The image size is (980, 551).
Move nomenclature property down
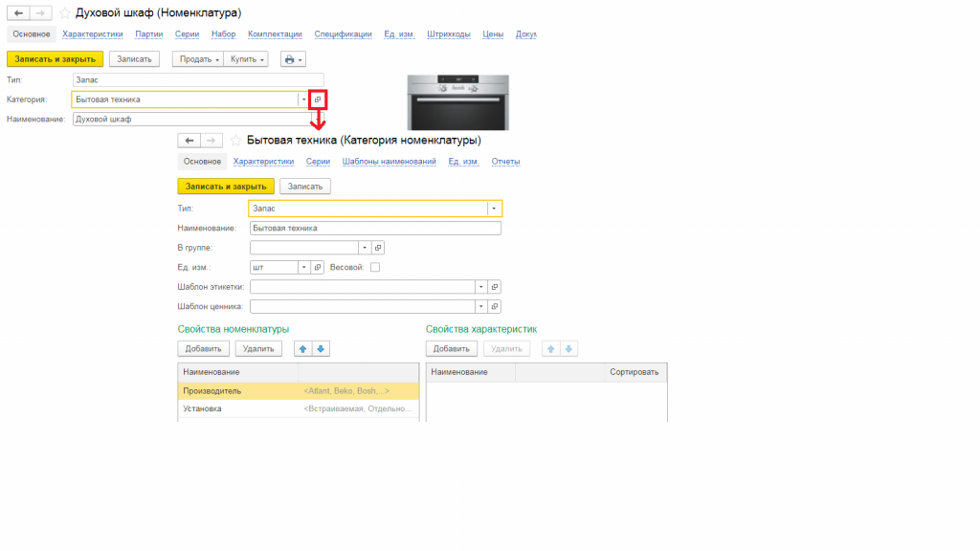[x=321, y=349]
